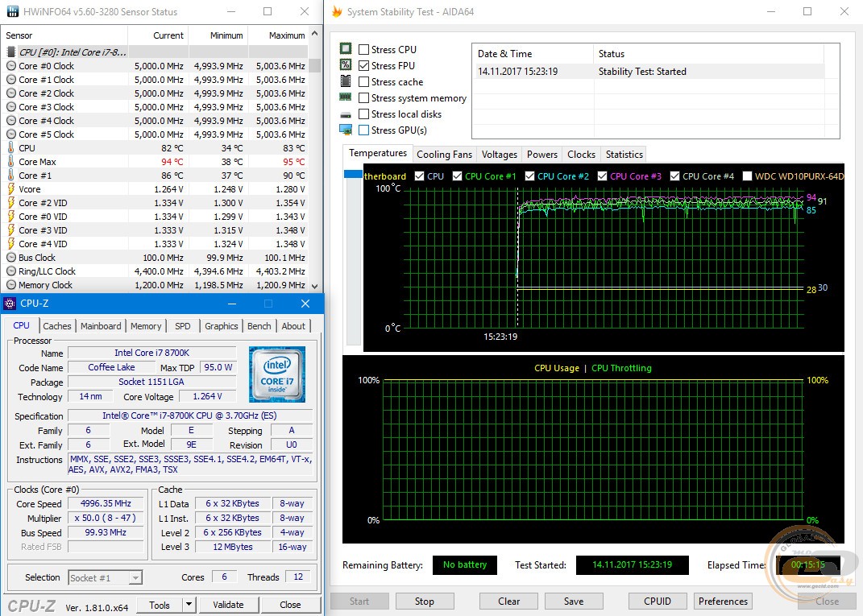Show the WDC WD10PURX drive temperature line

pyautogui.click(x=748, y=176)
